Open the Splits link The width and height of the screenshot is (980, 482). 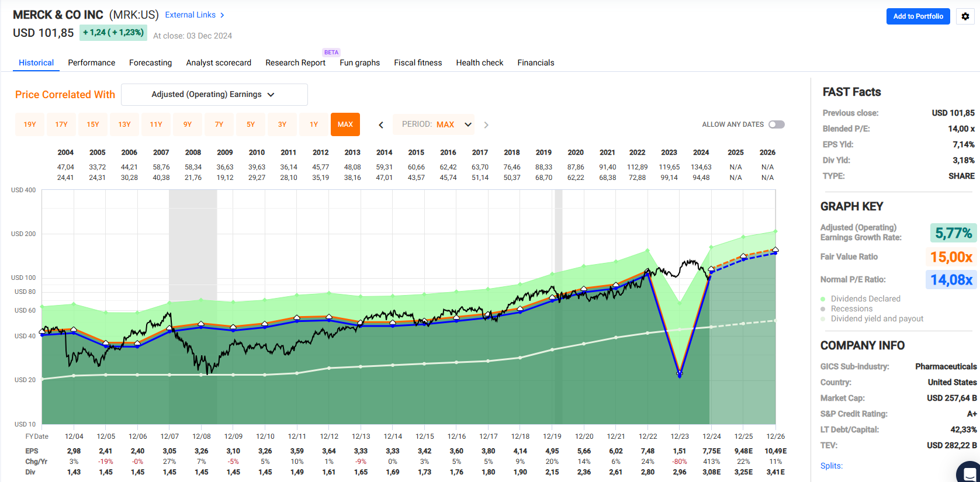(x=831, y=466)
